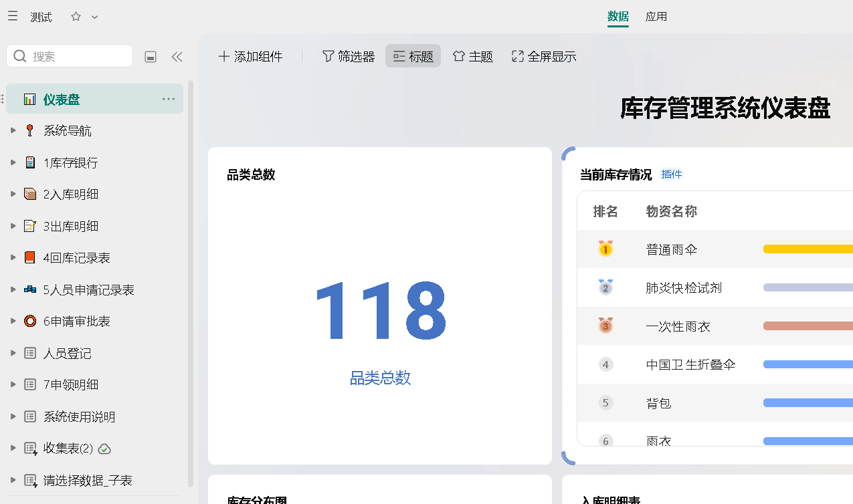Screen dimensions: 853x504
Task: Click the rank 4 number badge
Action: coord(605,364)
